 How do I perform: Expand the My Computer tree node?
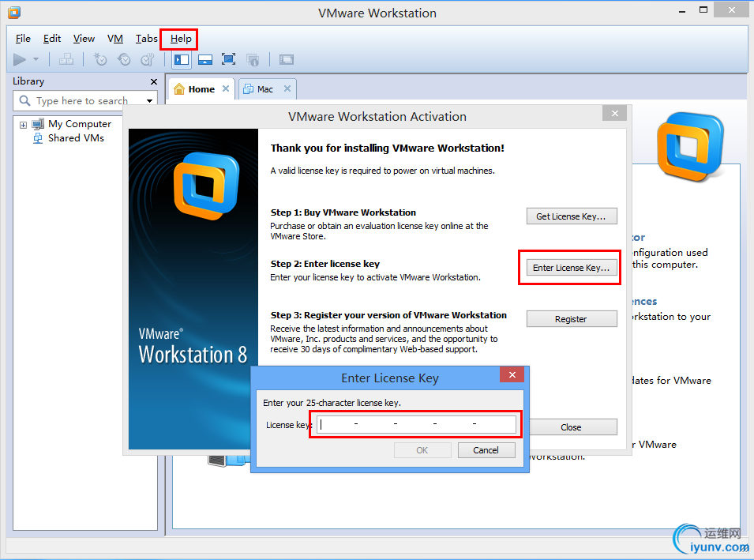point(23,125)
